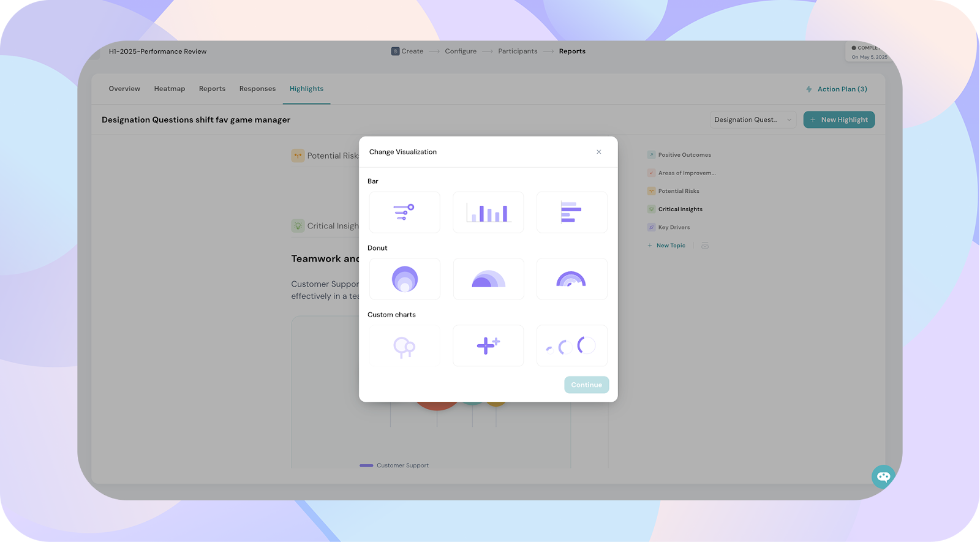Click the lightning bolt Action Plan icon
Viewport: 980px width, 542px height.
point(809,89)
